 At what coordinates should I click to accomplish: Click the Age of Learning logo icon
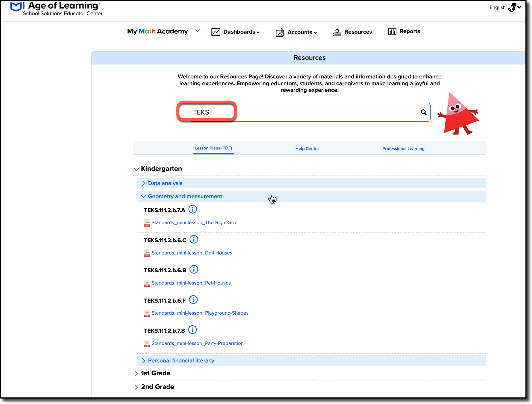point(17,7)
